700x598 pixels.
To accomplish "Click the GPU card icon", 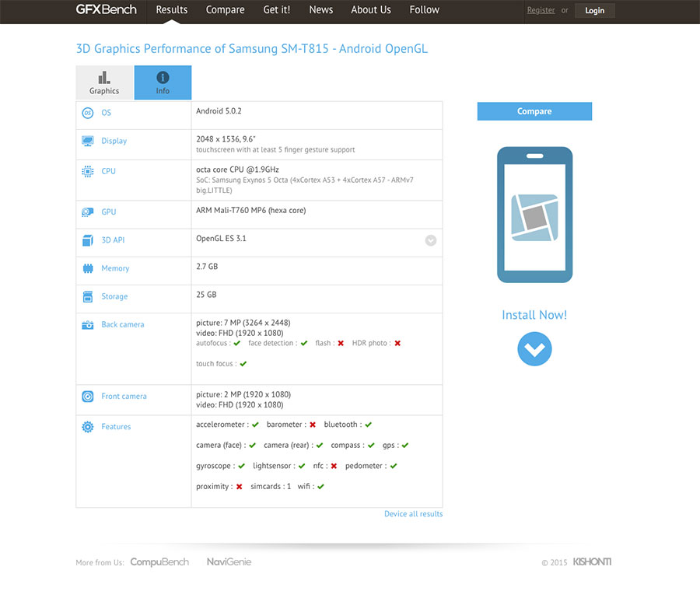I will 88,212.
